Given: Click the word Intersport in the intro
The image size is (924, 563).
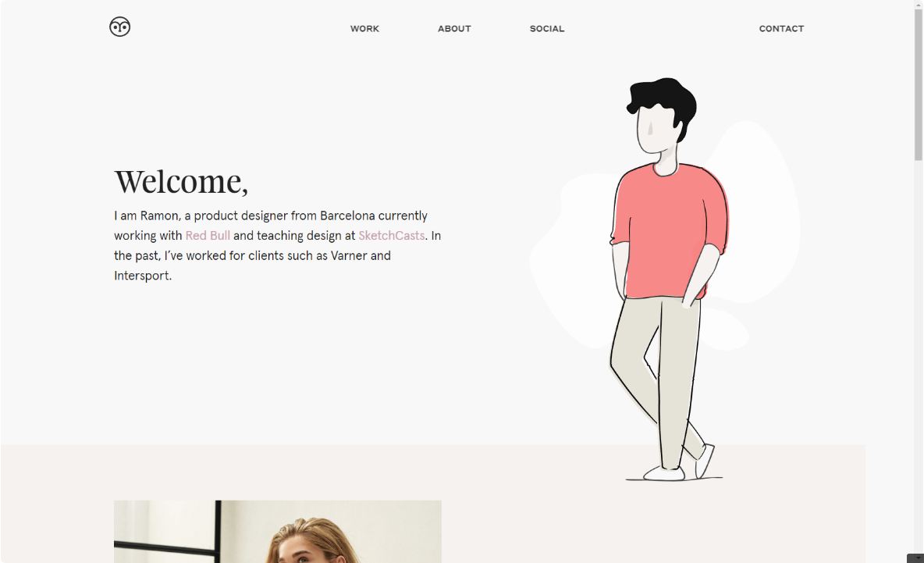Looking at the screenshot, I should click(x=141, y=276).
